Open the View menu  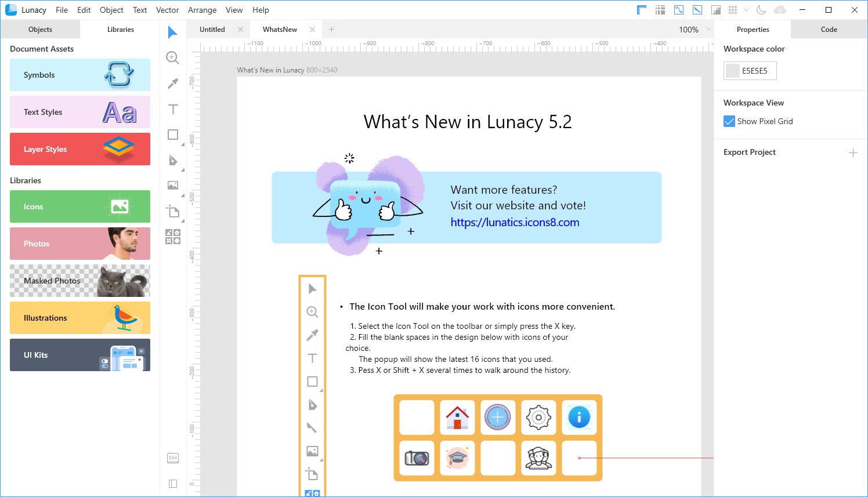234,10
